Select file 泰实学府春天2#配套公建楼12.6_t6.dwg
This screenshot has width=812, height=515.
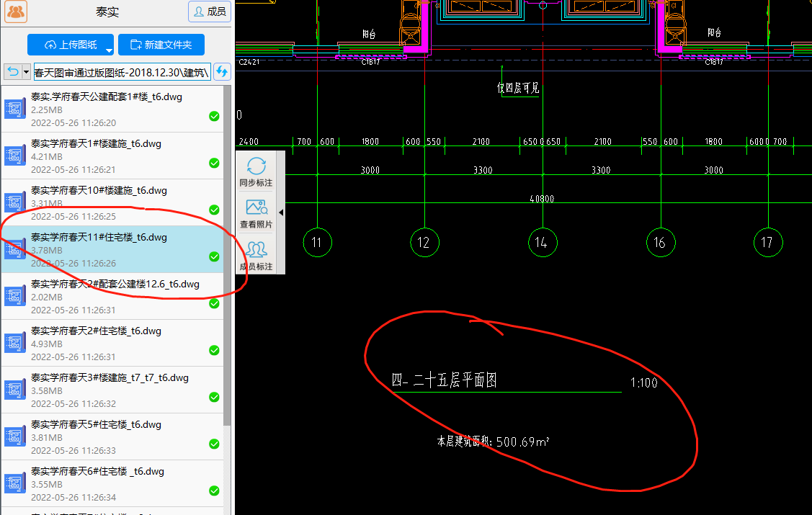[x=112, y=297]
